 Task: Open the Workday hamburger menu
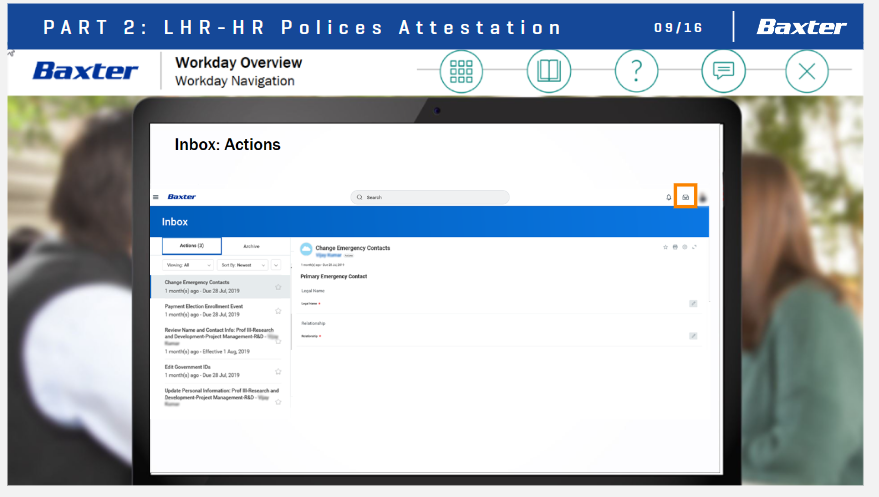click(156, 197)
